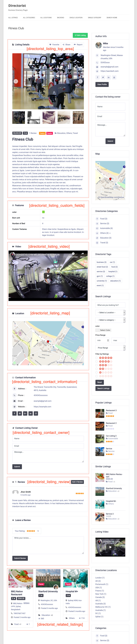The width and height of the screenshot is (137, 644).
Task: Reset the search listings filters
Action: tap(99, 382)
